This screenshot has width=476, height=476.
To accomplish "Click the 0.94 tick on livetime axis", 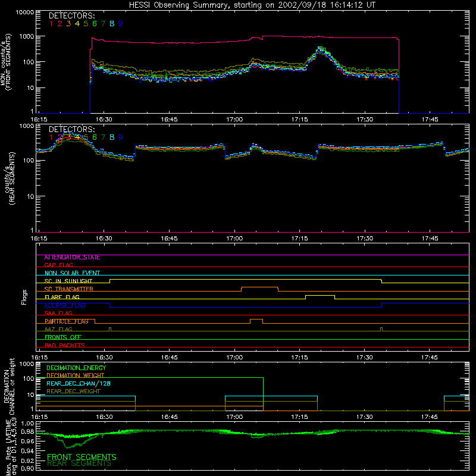I will pyautogui.click(x=27, y=451).
